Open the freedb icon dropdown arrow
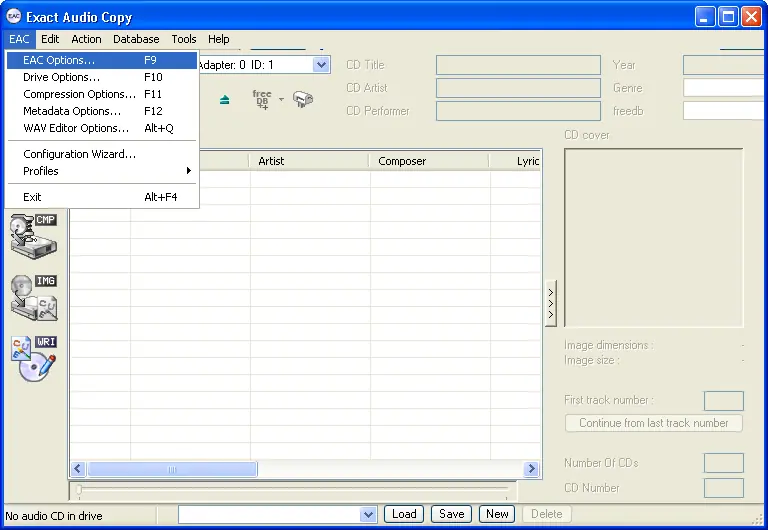This screenshot has height=530, width=768. (281, 99)
